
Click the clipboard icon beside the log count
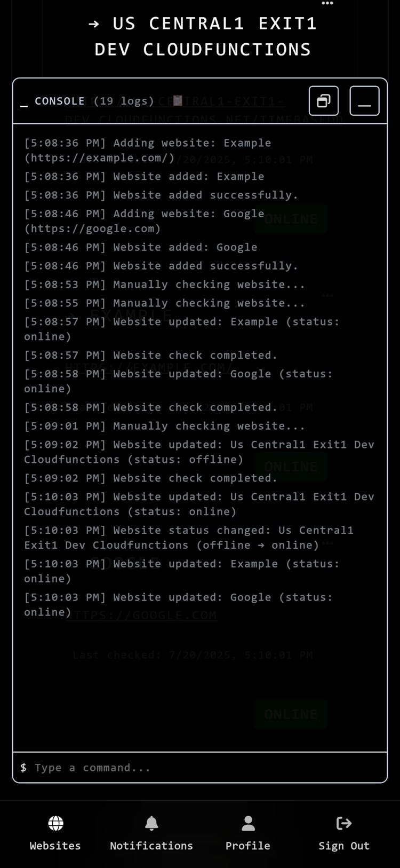(178, 100)
